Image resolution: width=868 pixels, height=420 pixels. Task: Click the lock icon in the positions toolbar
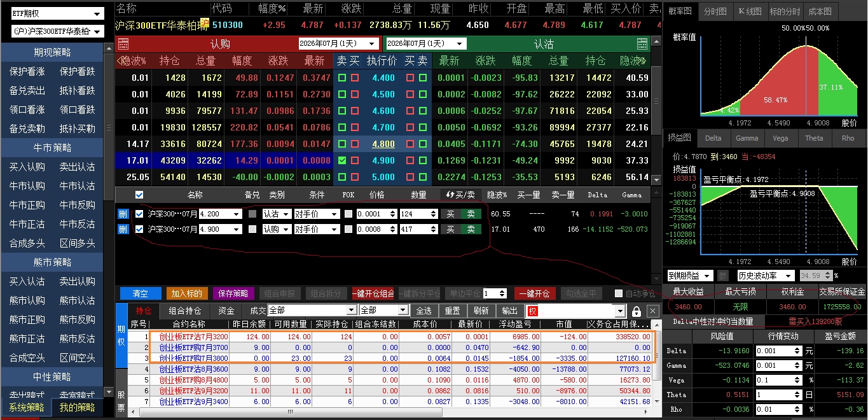637,311
